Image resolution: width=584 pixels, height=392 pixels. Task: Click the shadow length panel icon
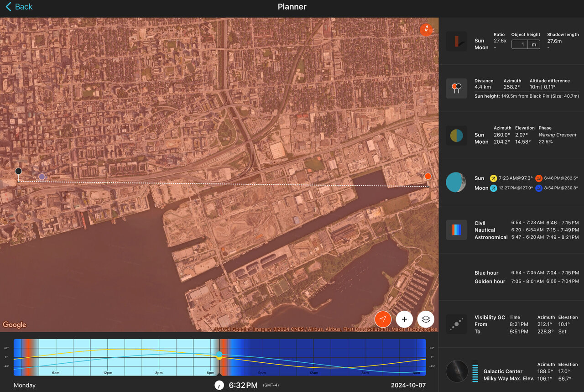click(x=456, y=41)
